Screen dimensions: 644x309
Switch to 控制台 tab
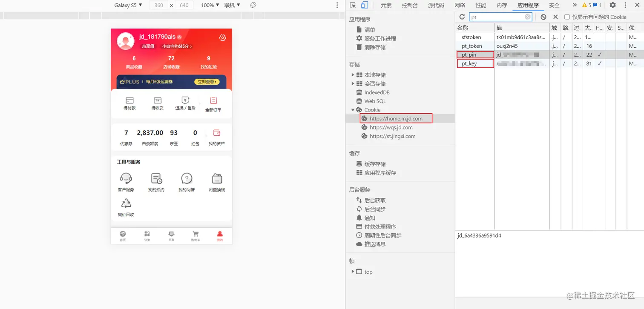pyautogui.click(x=410, y=5)
